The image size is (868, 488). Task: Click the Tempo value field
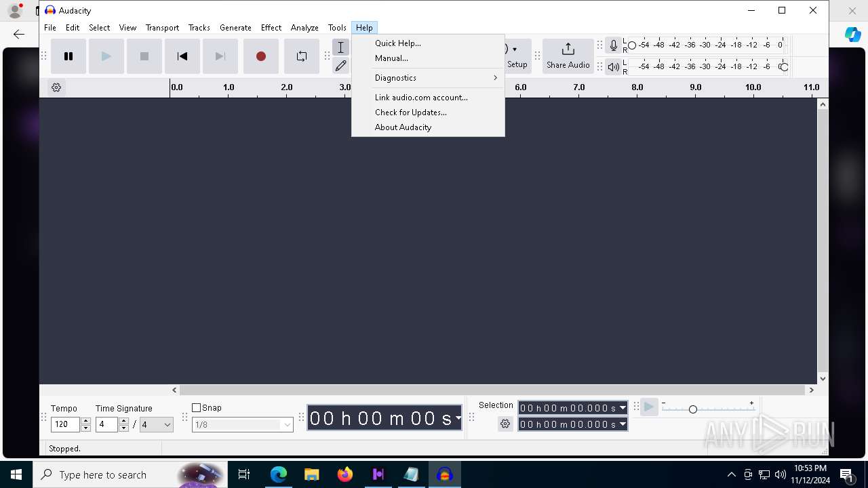pyautogui.click(x=66, y=425)
